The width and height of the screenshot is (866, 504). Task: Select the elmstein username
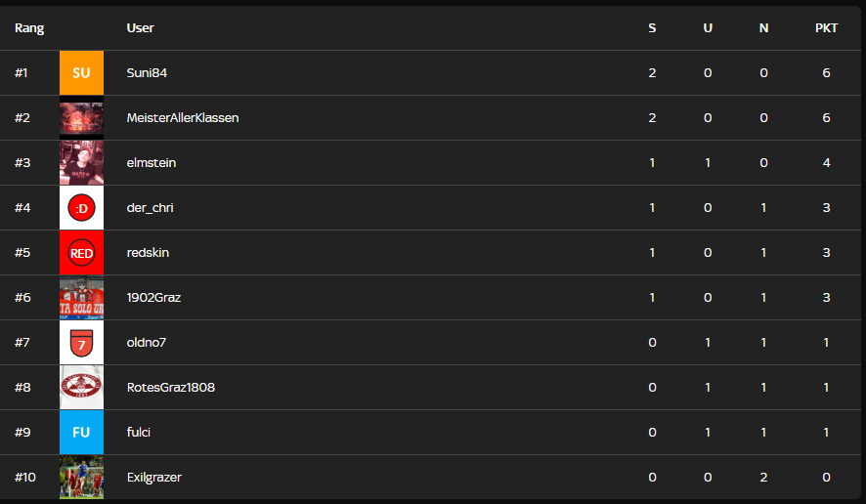pyautogui.click(x=152, y=163)
